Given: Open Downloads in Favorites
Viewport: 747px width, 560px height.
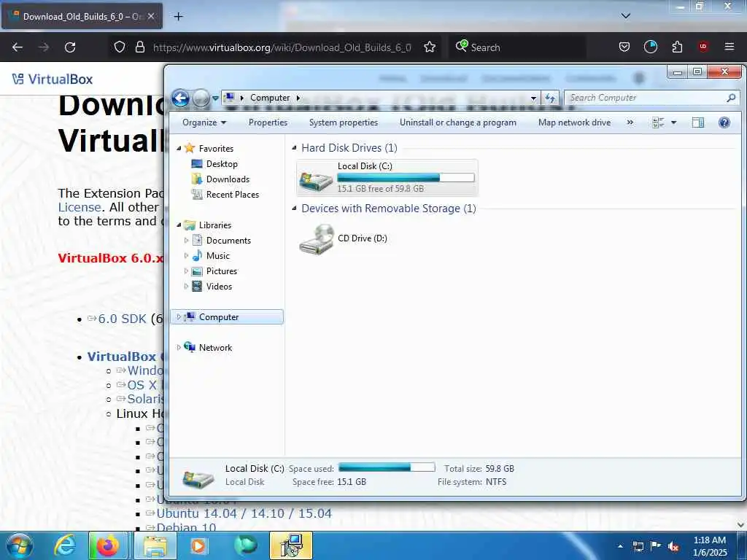Looking at the screenshot, I should point(228,179).
